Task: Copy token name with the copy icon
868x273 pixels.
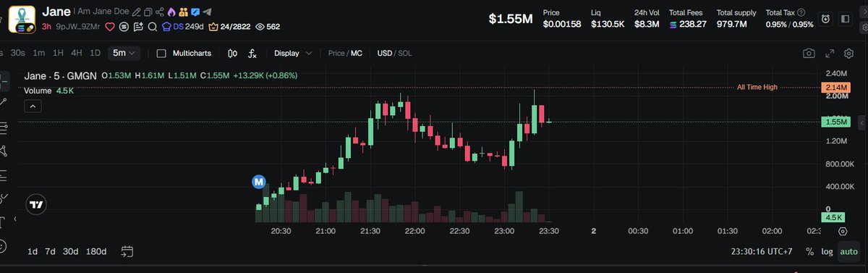Action: (148, 12)
